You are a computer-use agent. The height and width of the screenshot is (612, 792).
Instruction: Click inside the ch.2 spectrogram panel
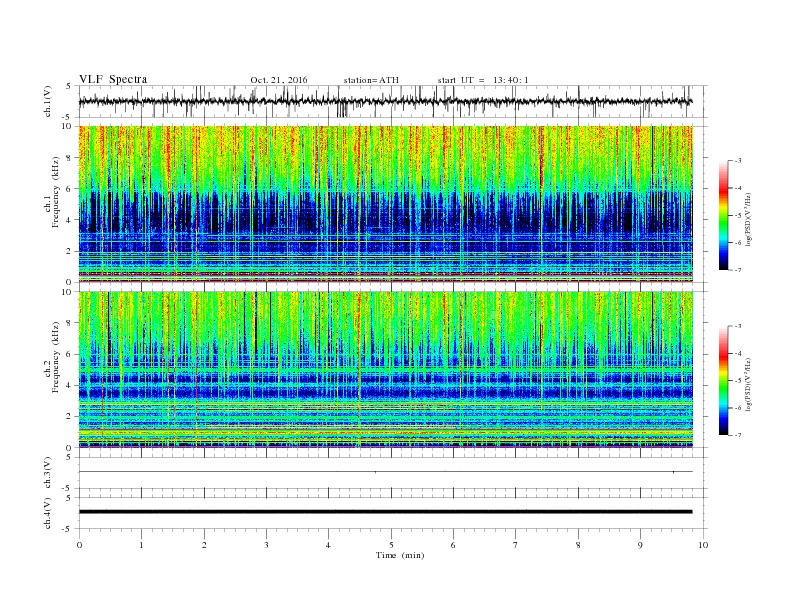click(x=386, y=369)
